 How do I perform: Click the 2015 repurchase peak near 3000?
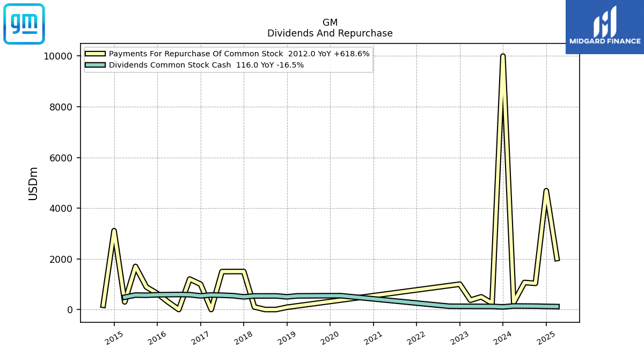(114, 231)
